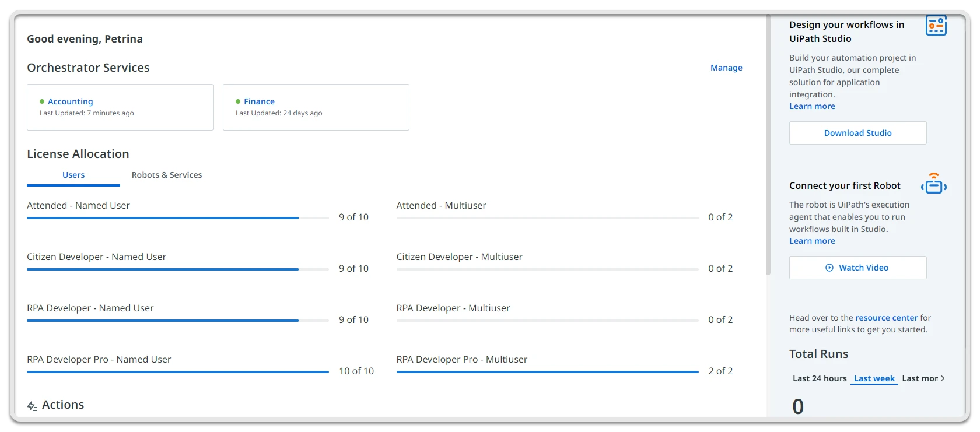
Task: Click the 'Good evening, Petrina' greeting
Action: tap(85, 39)
